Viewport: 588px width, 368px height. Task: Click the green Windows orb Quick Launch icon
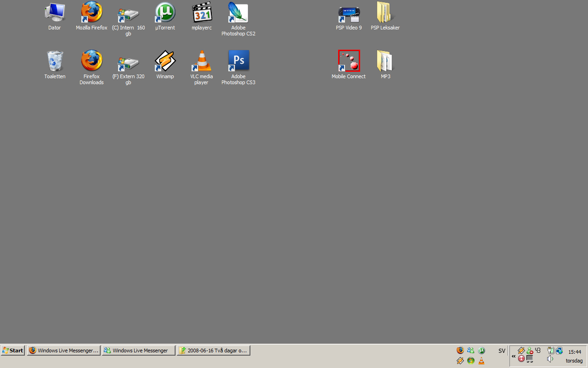coord(471,361)
